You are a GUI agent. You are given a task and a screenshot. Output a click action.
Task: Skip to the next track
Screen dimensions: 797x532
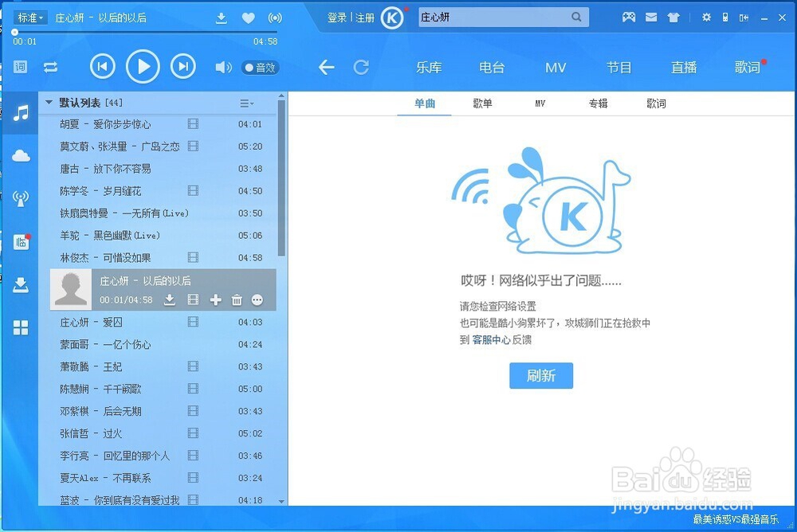click(x=183, y=67)
